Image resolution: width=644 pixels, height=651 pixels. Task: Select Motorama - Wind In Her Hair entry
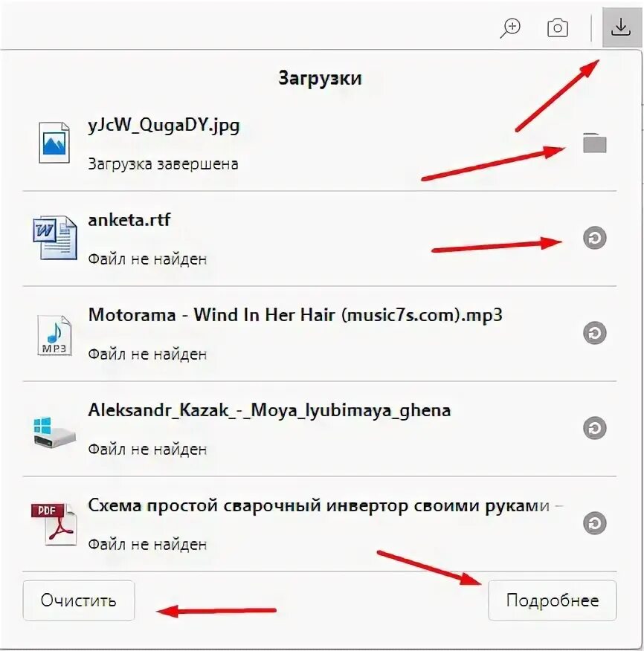pos(319,334)
